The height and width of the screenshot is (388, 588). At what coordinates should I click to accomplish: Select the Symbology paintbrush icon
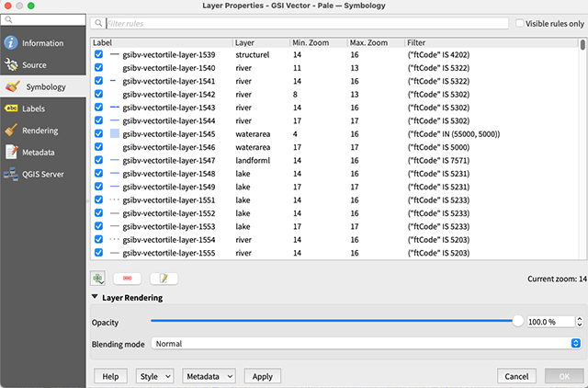12,86
